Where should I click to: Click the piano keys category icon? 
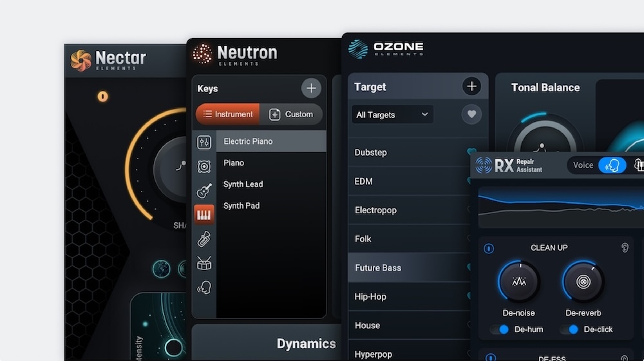click(204, 215)
